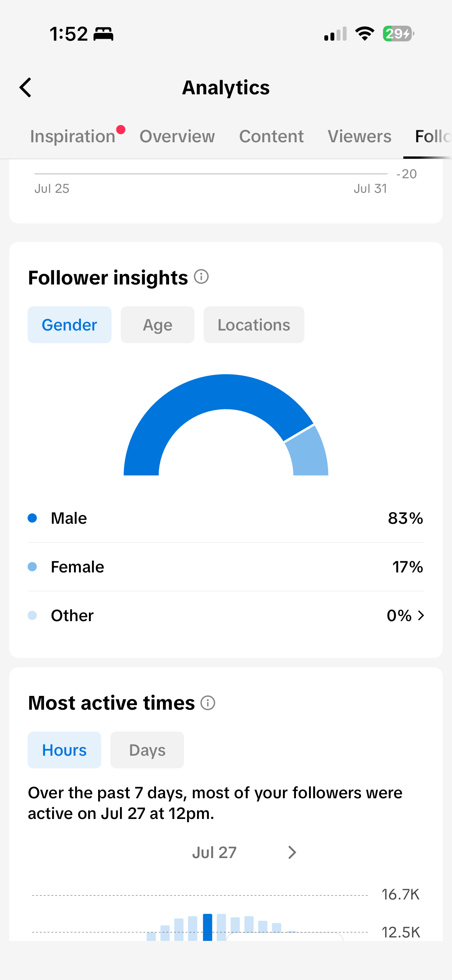Screen dimensions: 452x980
Task: Switch active times to Days
Action: click(x=147, y=750)
